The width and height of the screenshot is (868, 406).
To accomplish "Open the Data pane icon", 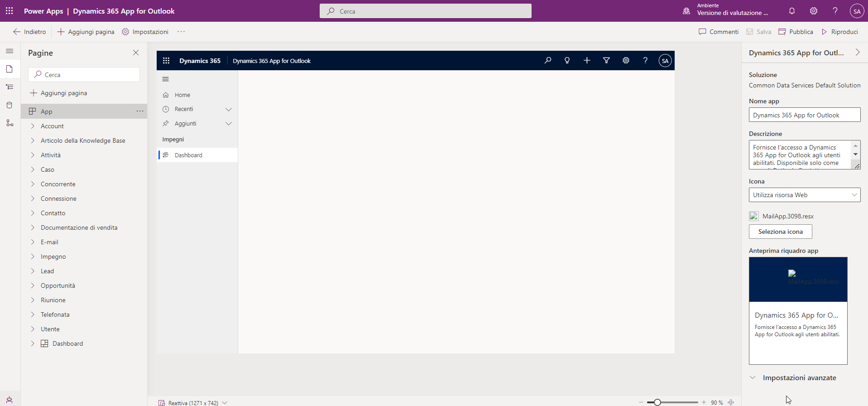I will [10, 105].
